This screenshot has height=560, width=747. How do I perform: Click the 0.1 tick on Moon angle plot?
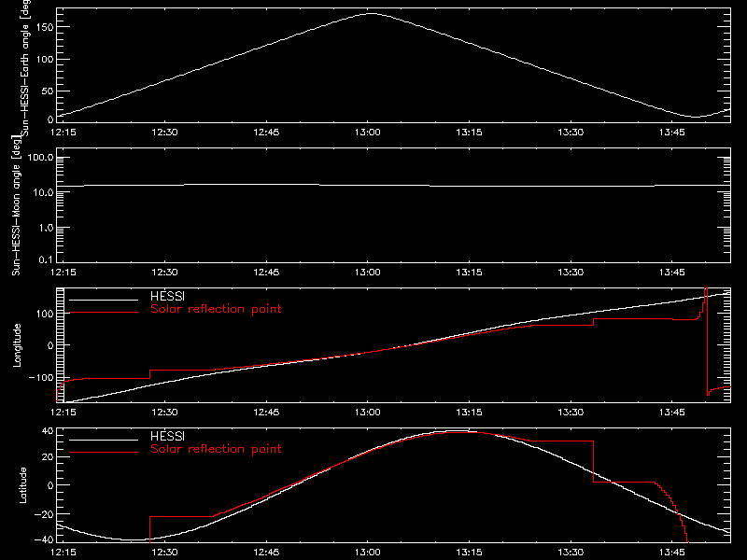pyautogui.click(x=46, y=259)
